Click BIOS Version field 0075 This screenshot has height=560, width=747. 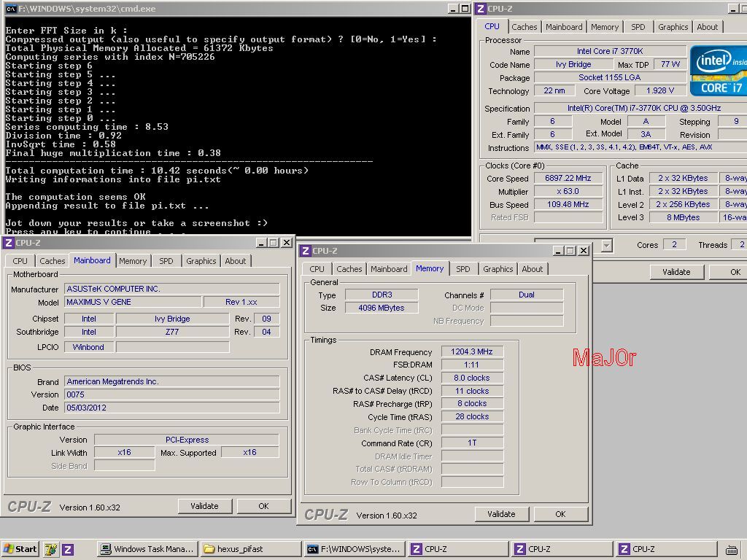tap(171, 394)
